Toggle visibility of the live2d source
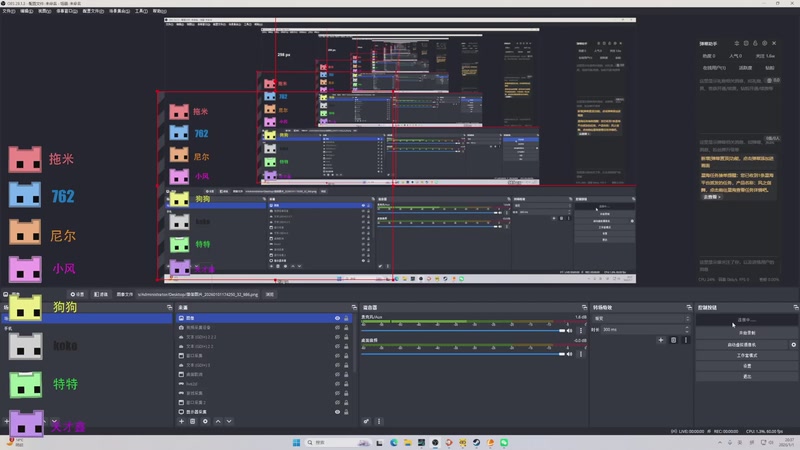800x450 pixels. coord(337,384)
